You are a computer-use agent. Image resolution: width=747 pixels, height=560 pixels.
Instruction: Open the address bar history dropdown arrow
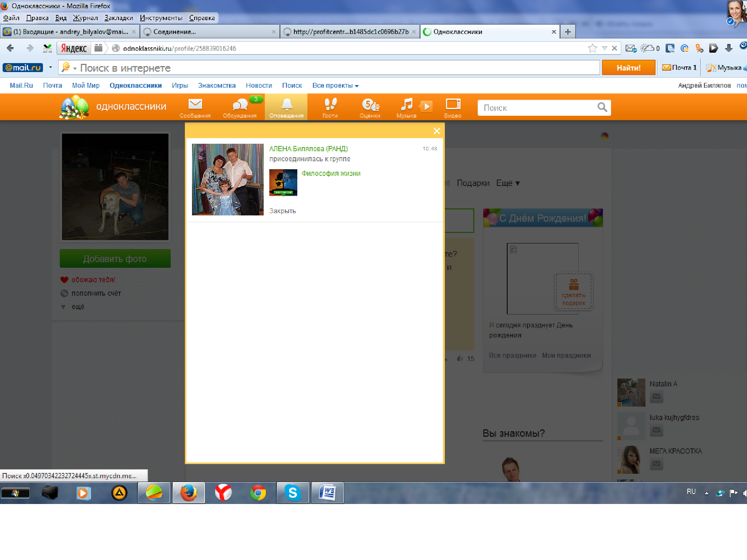tap(604, 48)
